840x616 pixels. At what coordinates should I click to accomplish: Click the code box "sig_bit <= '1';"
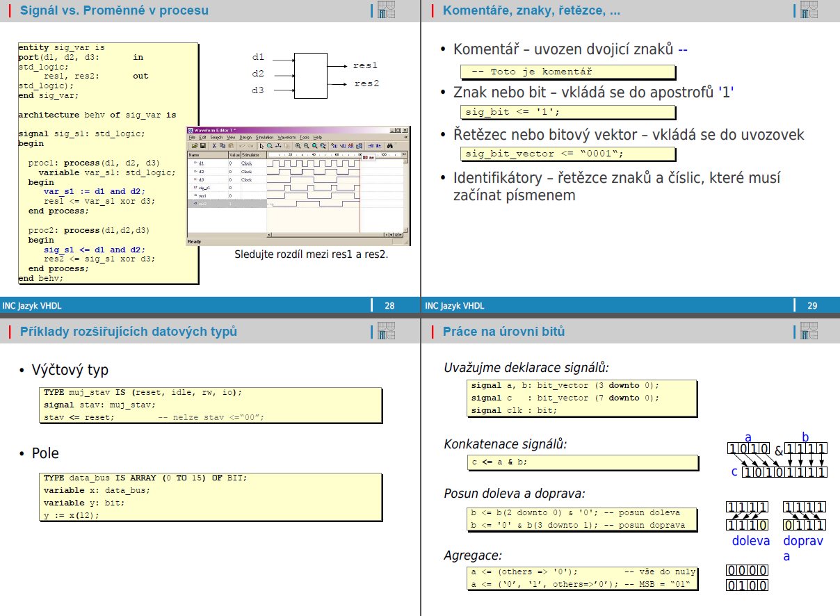(568, 112)
